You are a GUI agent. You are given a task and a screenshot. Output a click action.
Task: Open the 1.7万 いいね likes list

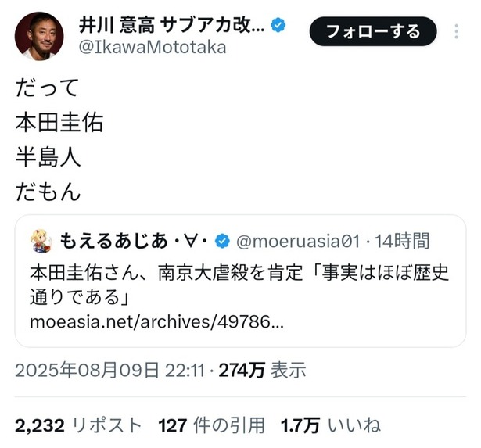coord(331,425)
